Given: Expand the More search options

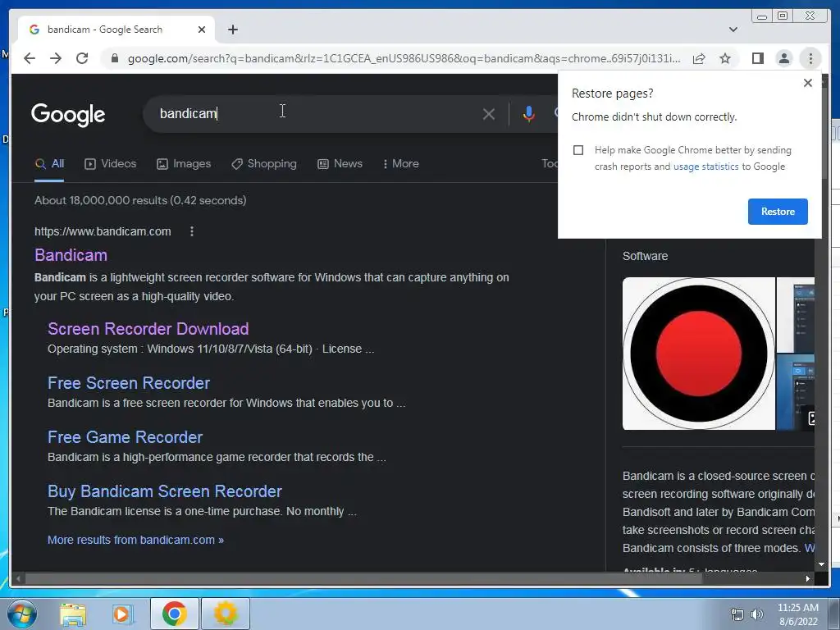Looking at the screenshot, I should [x=400, y=164].
